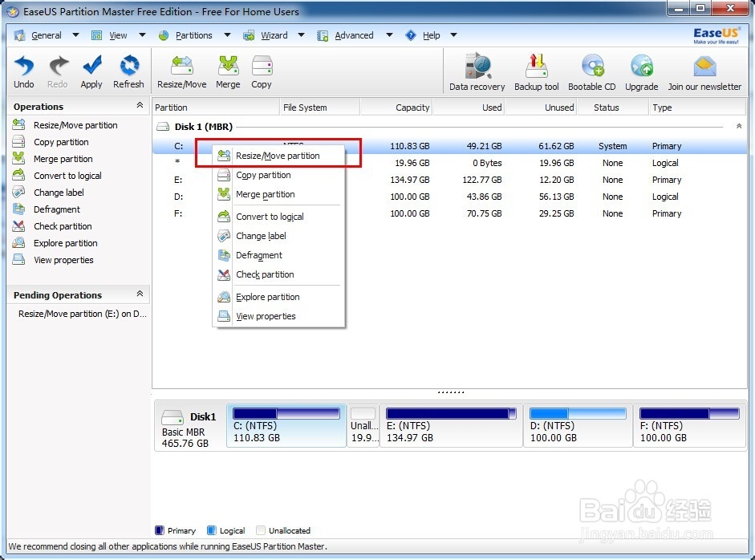Image resolution: width=755 pixels, height=560 pixels.
Task: Click the EaseUS logo in the top corner
Action: coord(716,35)
